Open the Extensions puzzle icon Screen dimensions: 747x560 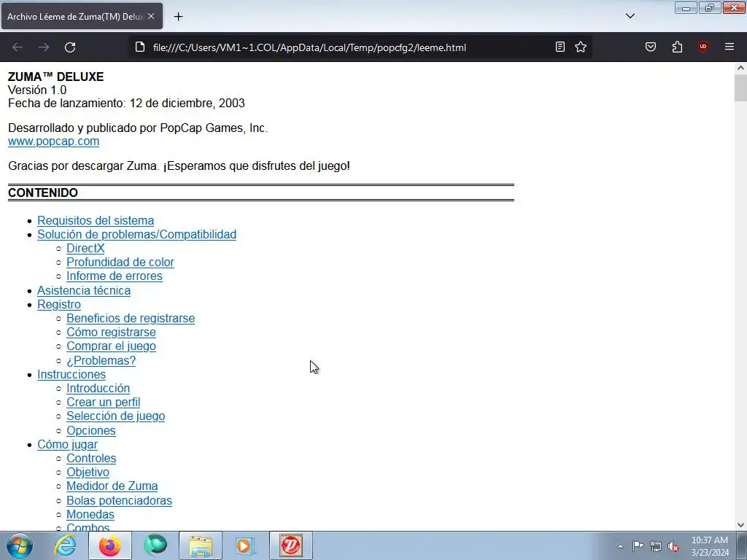tap(677, 47)
